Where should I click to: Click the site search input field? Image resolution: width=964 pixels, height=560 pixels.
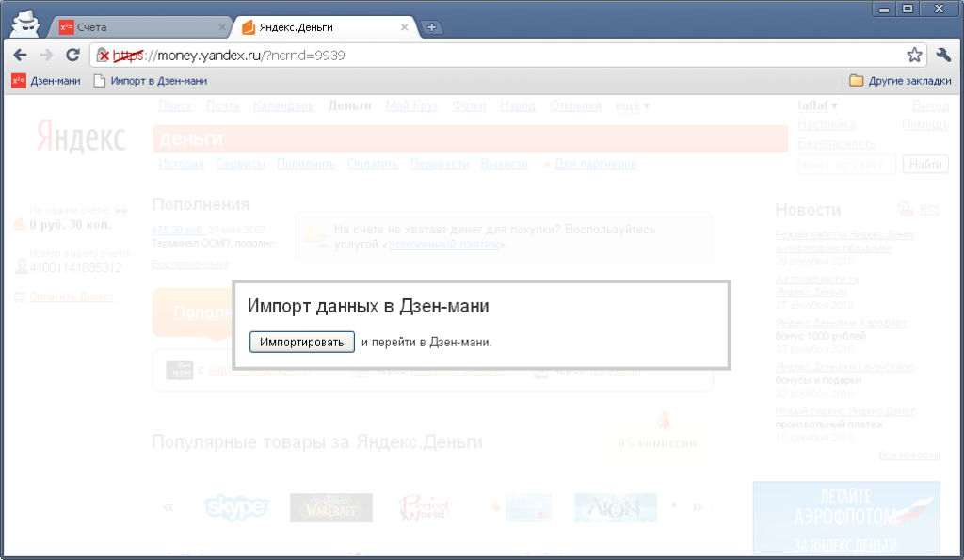(x=846, y=165)
